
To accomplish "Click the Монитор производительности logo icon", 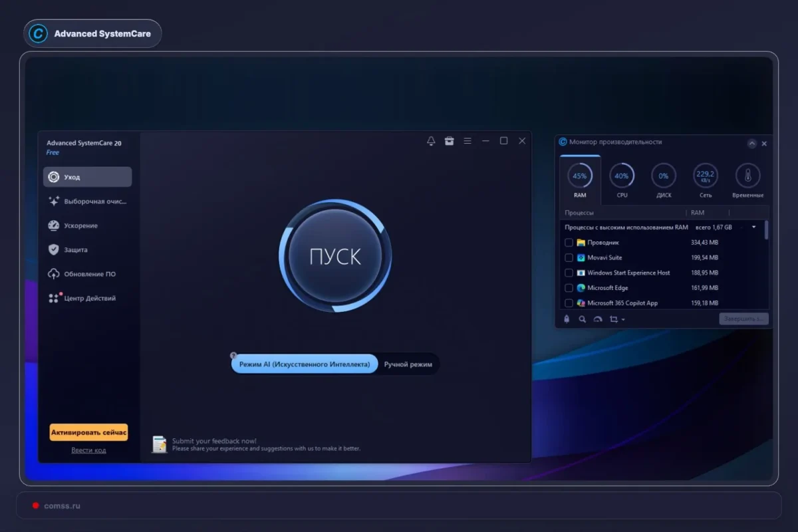I will tap(563, 142).
